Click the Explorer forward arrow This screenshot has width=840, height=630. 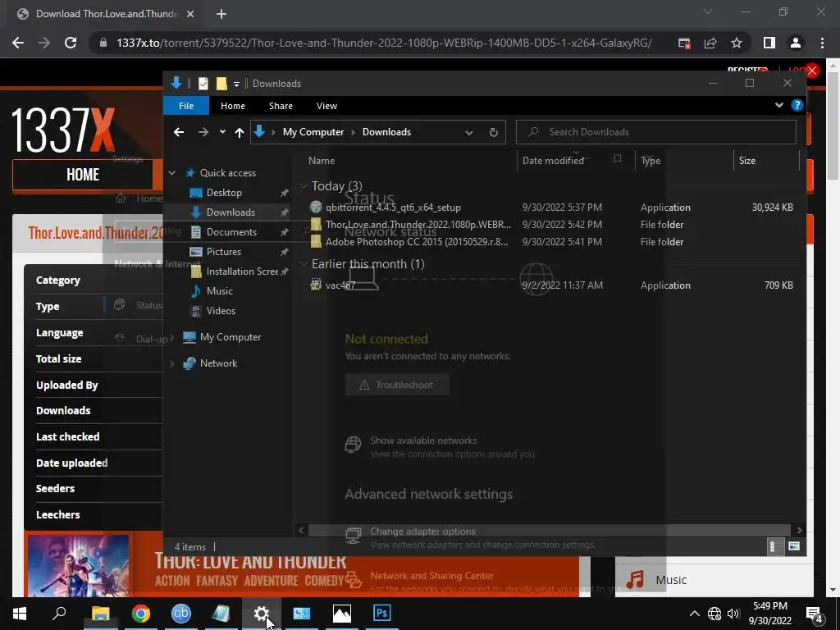tap(203, 132)
